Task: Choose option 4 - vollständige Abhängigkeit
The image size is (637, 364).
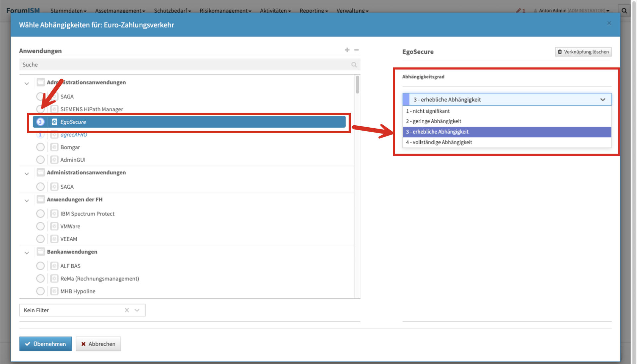Action: [439, 142]
